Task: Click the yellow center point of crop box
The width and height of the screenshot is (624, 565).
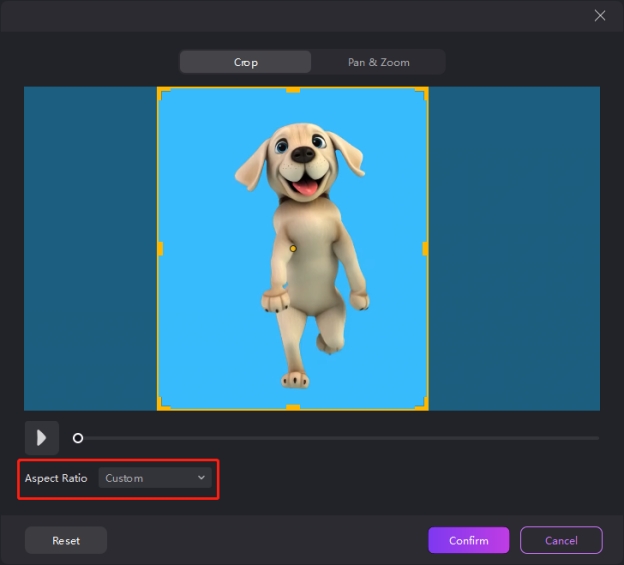Action: [293, 248]
